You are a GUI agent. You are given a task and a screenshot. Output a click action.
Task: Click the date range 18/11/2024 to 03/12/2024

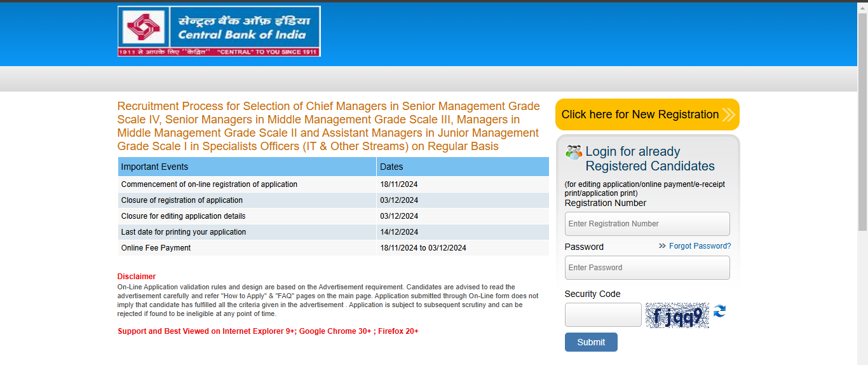(423, 248)
